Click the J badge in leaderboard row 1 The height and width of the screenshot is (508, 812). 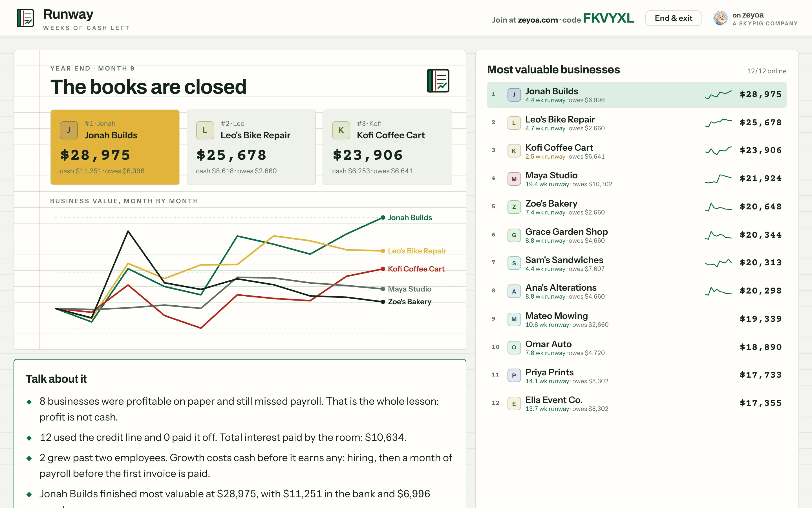pos(514,95)
